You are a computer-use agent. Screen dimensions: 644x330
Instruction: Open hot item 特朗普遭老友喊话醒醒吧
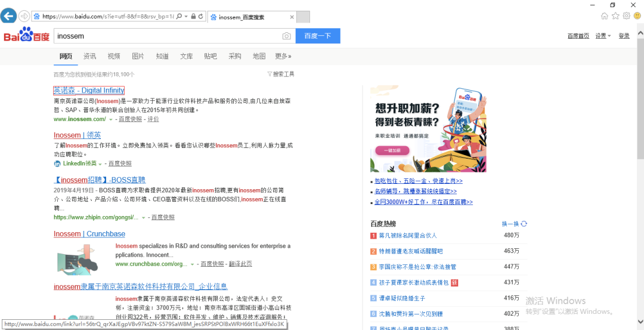pyautogui.click(x=411, y=251)
